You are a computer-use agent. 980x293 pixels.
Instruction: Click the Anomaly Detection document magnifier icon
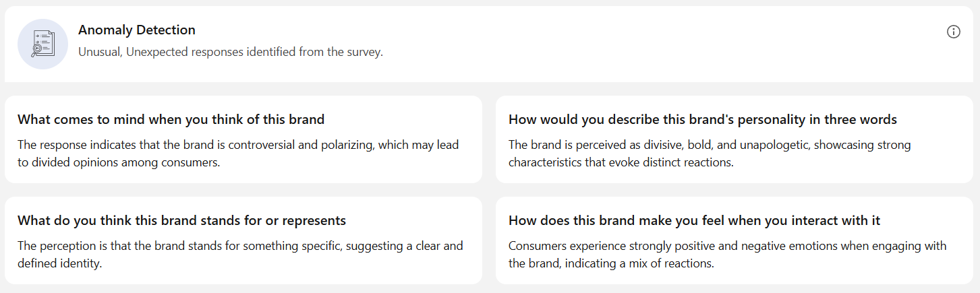tap(43, 44)
